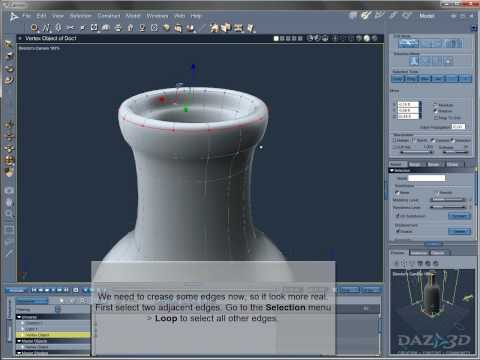The width and height of the screenshot is (480, 360).
Task: Click the green gem icon in toolbar
Action: (x=167, y=28)
